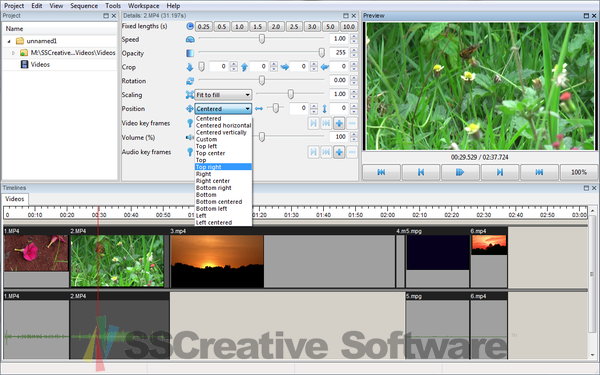Select the 1.MP4 flower clip thumbnail

point(36,253)
